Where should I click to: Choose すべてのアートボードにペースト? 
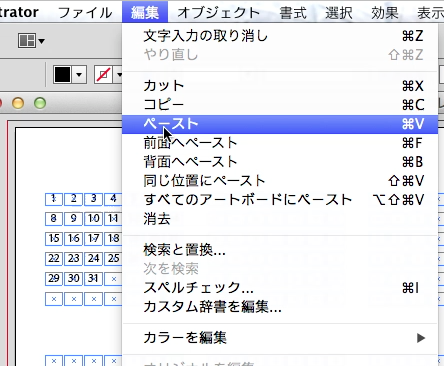(x=280, y=200)
